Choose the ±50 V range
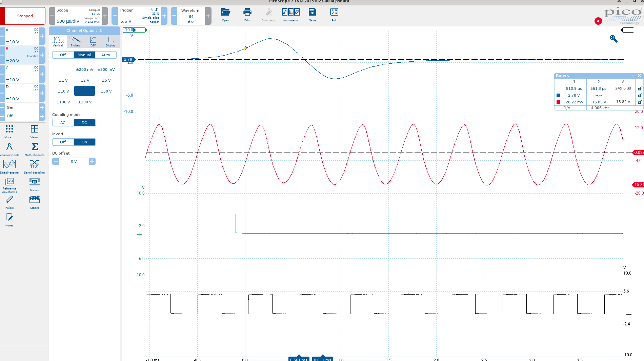The height and width of the screenshot is (361, 644). [x=106, y=91]
